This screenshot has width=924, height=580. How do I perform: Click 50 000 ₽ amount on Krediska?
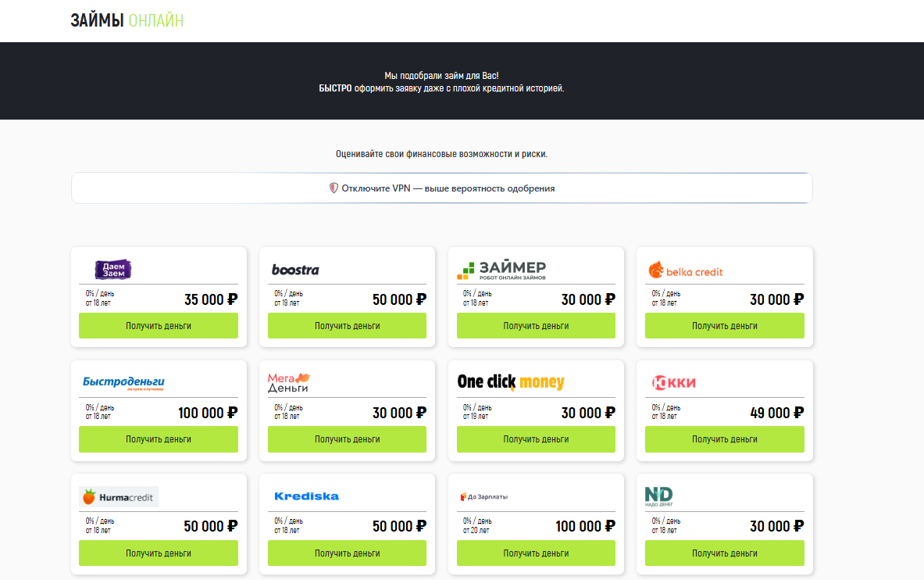400,526
